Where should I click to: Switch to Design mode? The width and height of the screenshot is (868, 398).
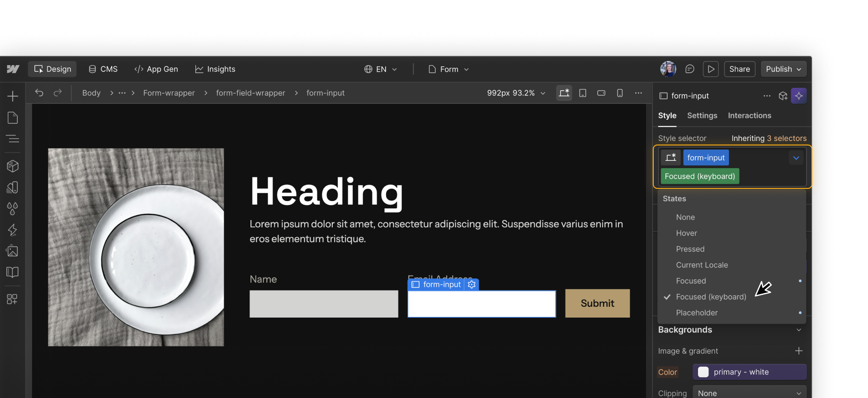coord(52,69)
